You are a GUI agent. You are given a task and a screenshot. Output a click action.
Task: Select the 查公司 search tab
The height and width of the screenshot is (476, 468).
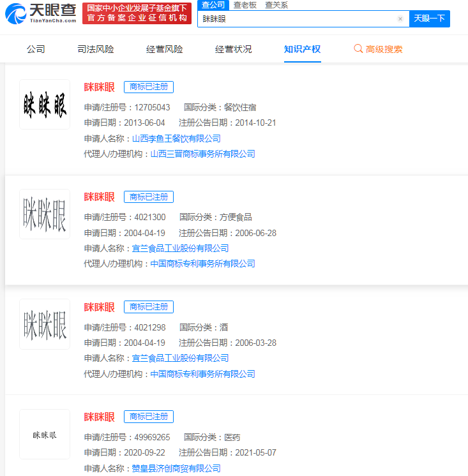tap(213, 5)
